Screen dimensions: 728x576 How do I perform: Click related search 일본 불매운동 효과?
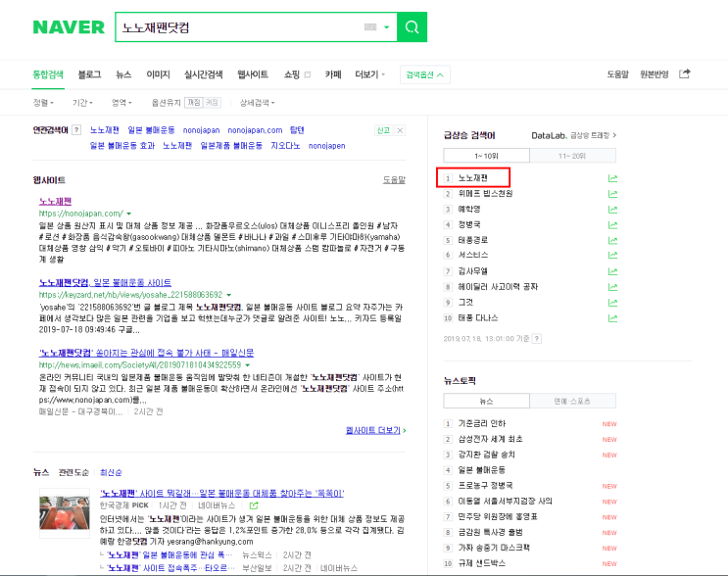coord(122,146)
